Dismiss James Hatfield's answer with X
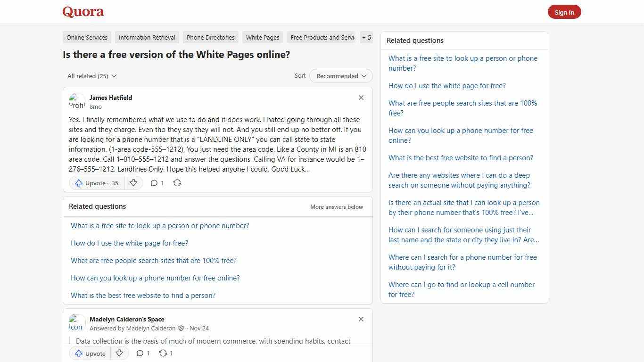The width and height of the screenshot is (644, 362). (x=361, y=98)
